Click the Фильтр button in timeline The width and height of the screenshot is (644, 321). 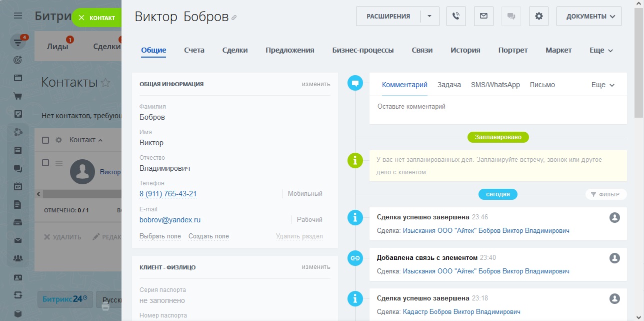point(605,194)
